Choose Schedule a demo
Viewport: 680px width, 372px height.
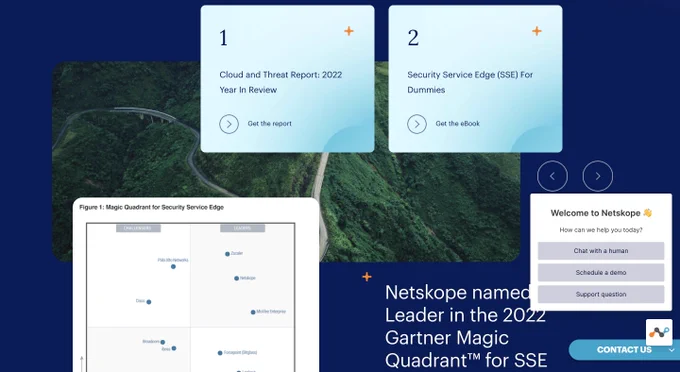601,272
